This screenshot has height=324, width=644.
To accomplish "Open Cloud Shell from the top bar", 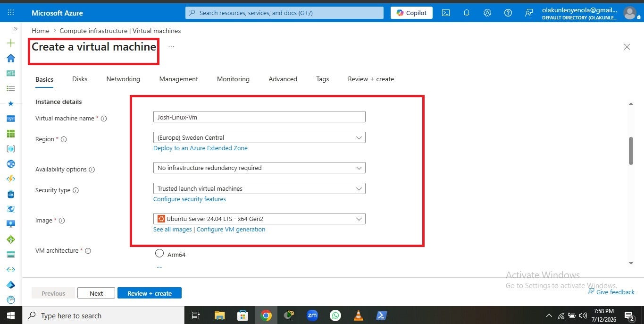I will (446, 13).
